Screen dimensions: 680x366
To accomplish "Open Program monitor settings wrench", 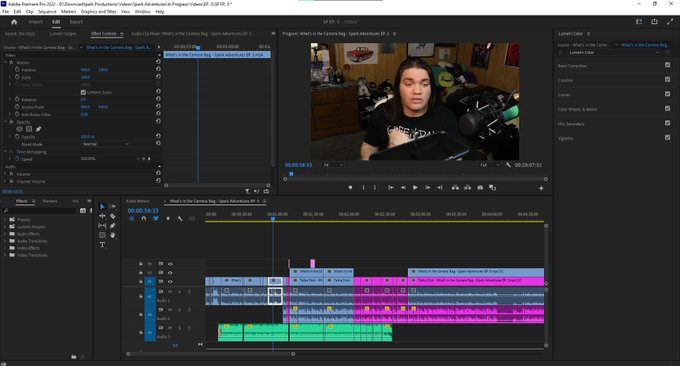I will click(x=508, y=165).
